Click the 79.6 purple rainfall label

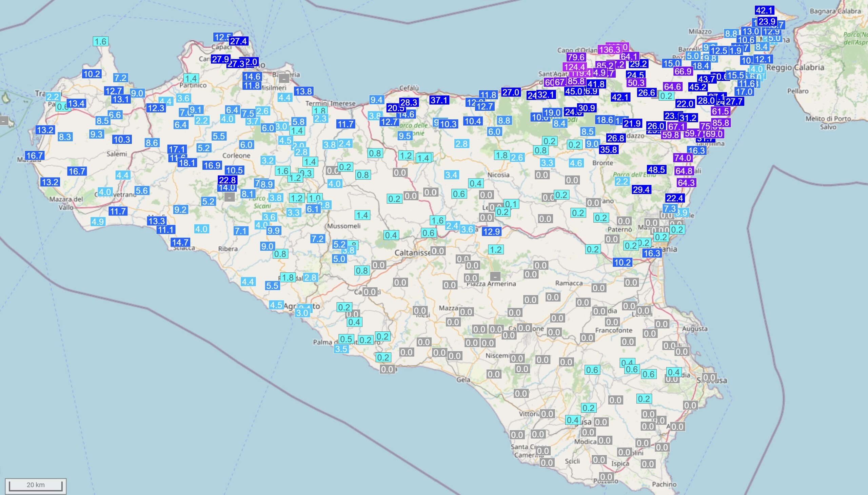576,57
